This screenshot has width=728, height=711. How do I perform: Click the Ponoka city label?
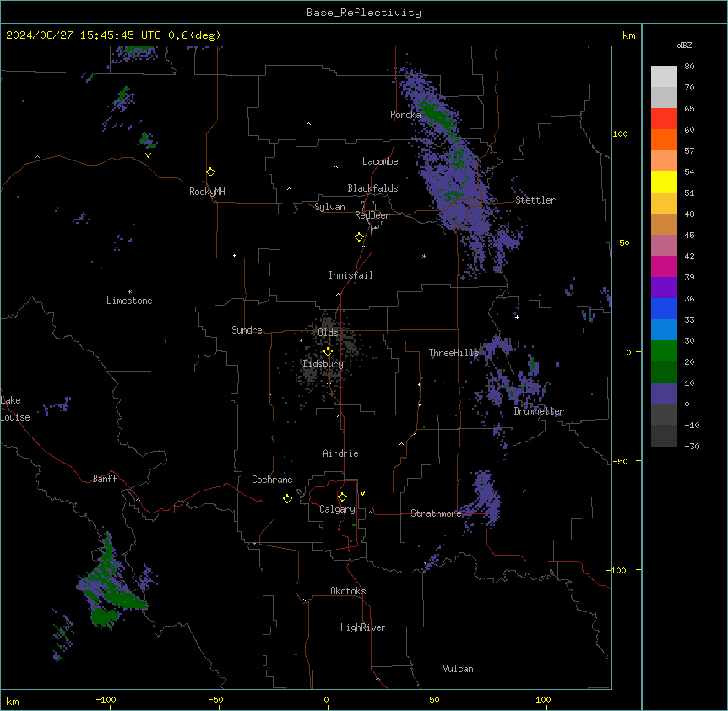405,115
